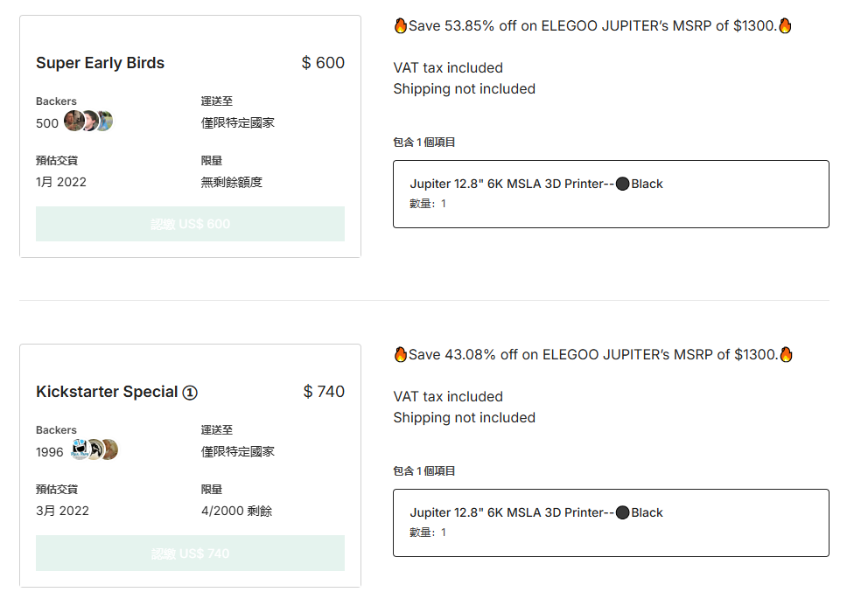Image resolution: width=868 pixels, height=599 pixels.
Task: Select Jupiter printer item box under 53.85% offer
Action: [611, 194]
